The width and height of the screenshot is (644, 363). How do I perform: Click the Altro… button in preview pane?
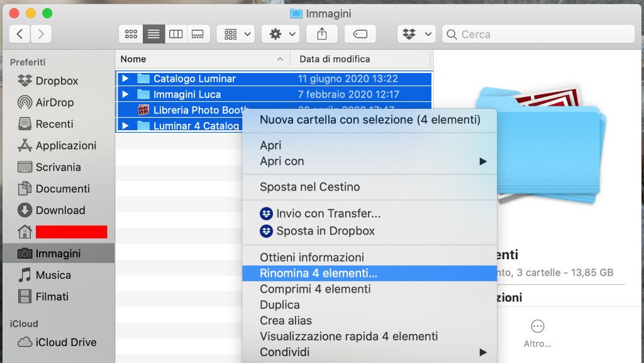pyautogui.click(x=537, y=334)
